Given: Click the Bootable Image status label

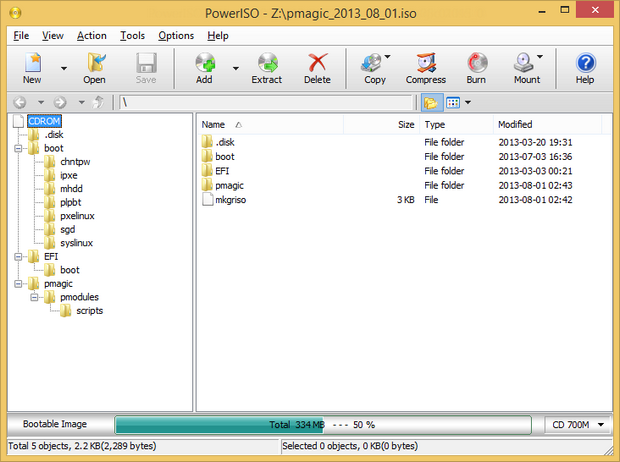Looking at the screenshot, I should tap(55, 424).
